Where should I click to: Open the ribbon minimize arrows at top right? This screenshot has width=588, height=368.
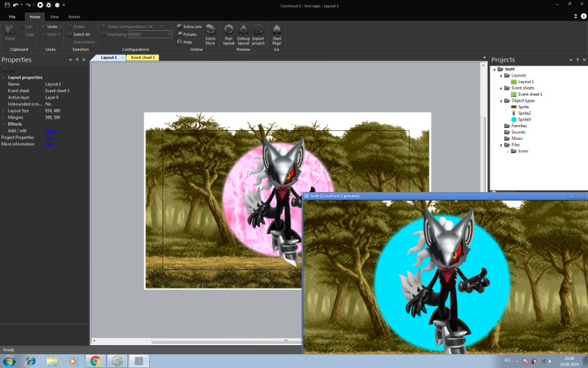(x=576, y=16)
